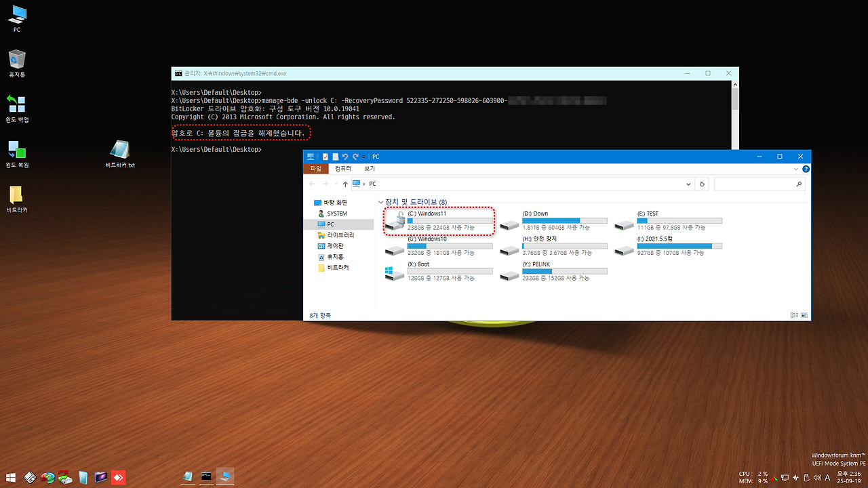This screenshot has width=868, height=488.
Task: Select 휴지통 in navigation pane
Action: click(331, 257)
